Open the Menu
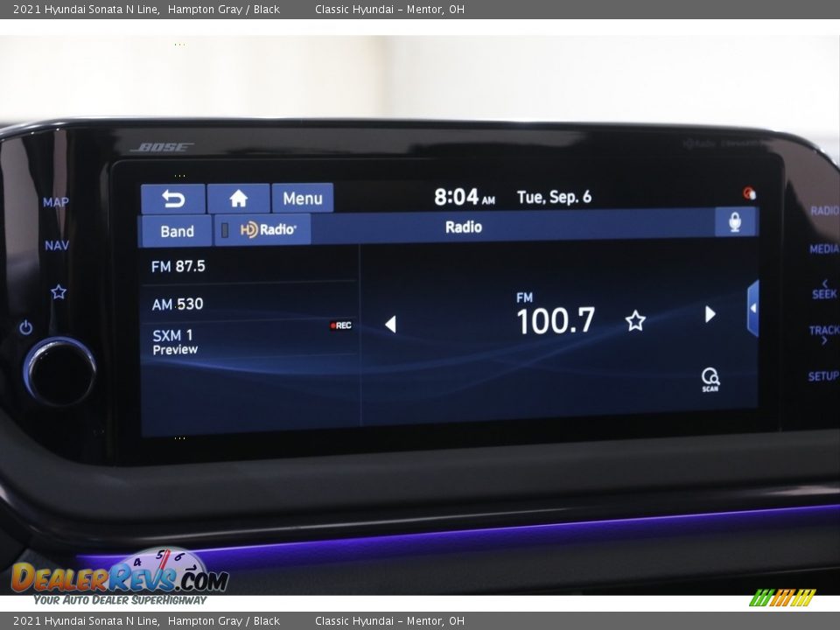 [x=303, y=199]
